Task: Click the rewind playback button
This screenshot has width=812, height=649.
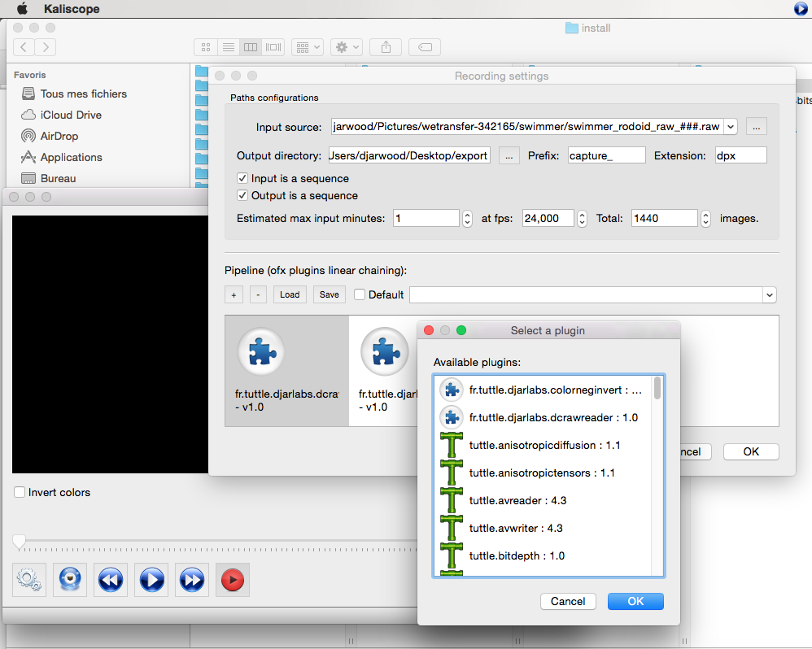Action: (x=111, y=580)
